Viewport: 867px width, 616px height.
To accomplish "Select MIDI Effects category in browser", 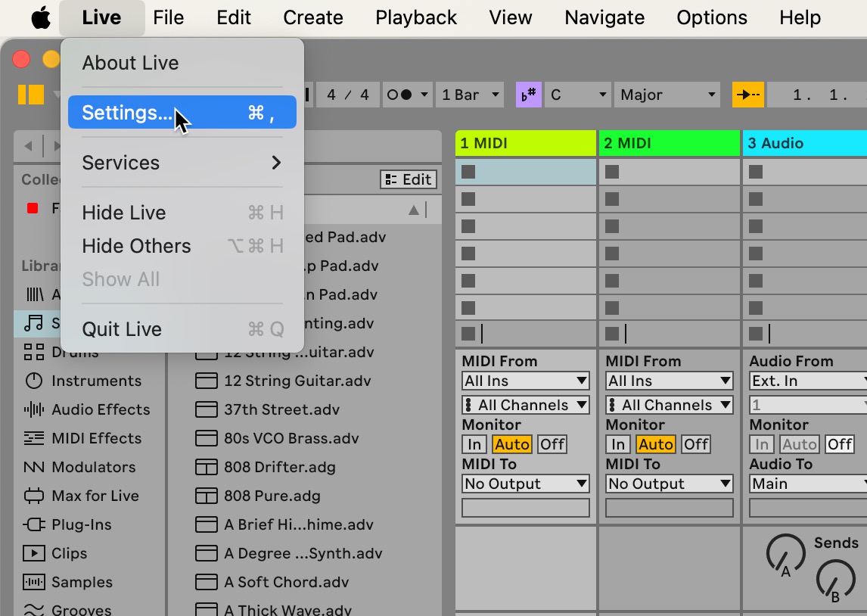I will (96, 438).
